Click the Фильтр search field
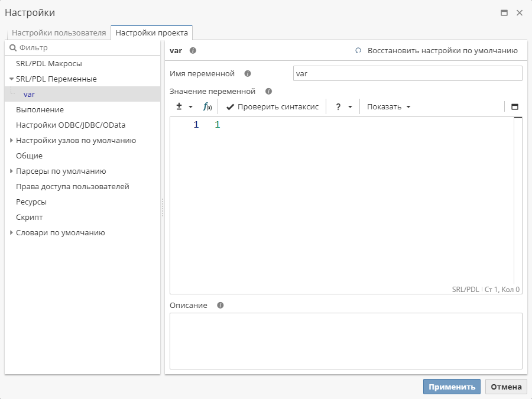The image size is (532, 399). click(83, 48)
